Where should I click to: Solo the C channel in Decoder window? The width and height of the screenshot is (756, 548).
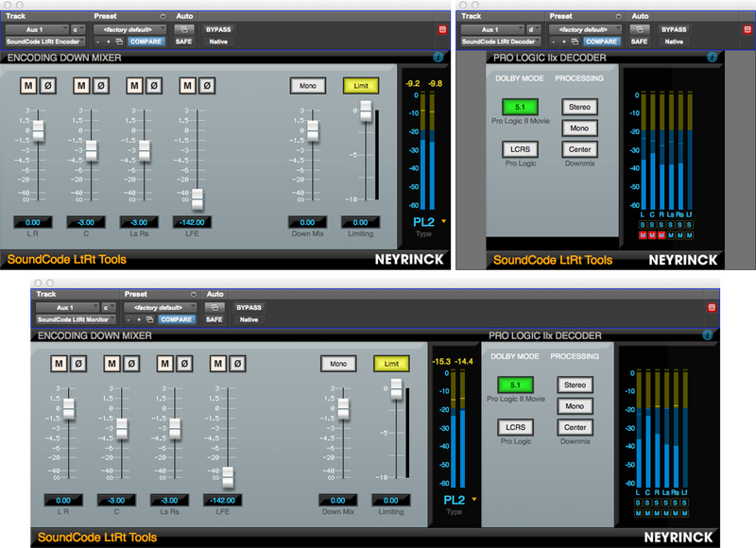(652, 225)
